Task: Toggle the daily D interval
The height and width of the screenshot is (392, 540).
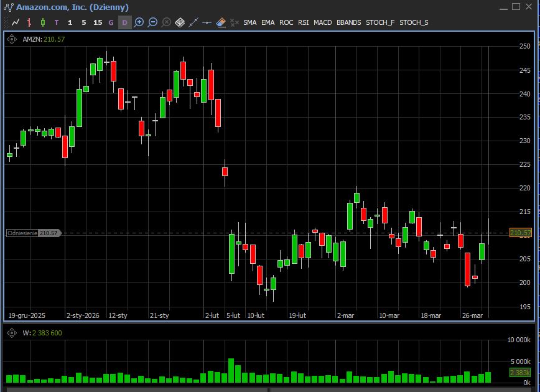Action: click(124, 22)
